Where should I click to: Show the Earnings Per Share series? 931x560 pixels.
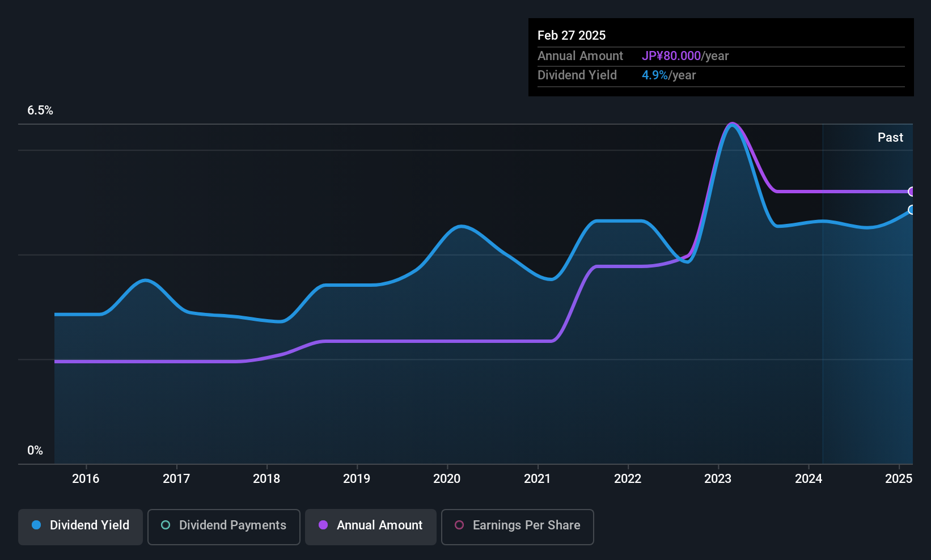click(x=517, y=527)
